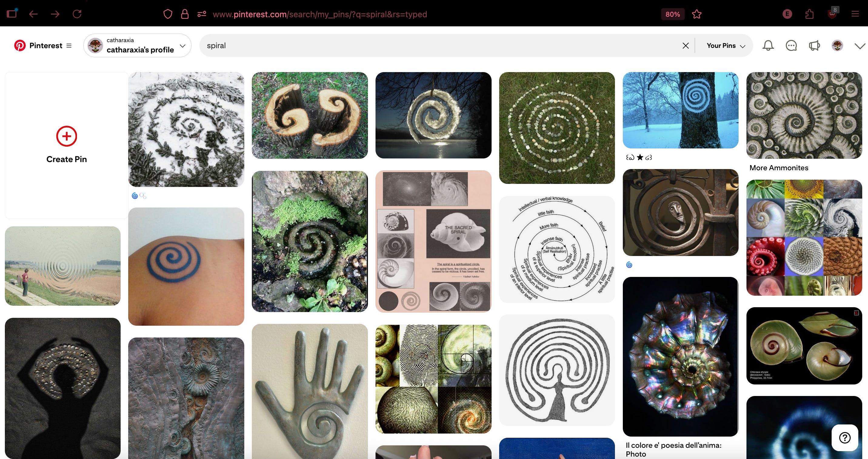Open the blue spiral on tree trunk pin
The height and width of the screenshot is (459, 868).
[681, 110]
